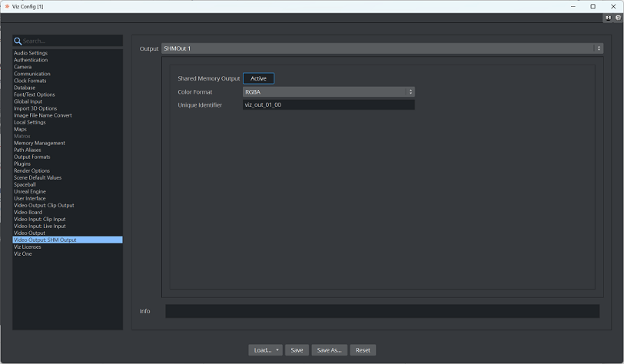Open the Unreal Engine settings section
Image resolution: width=624 pixels, height=364 pixels.
point(30,191)
